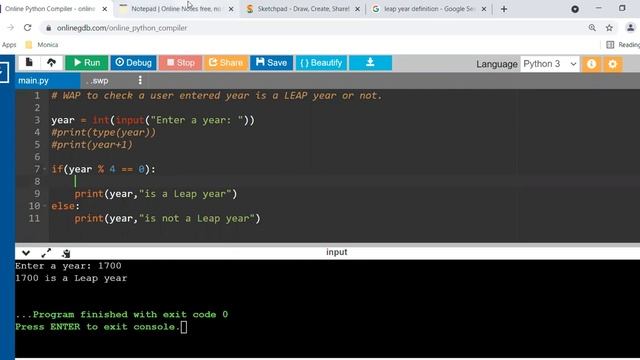640x360 pixels.
Task: Click the upload file icon
Action: click(51, 62)
